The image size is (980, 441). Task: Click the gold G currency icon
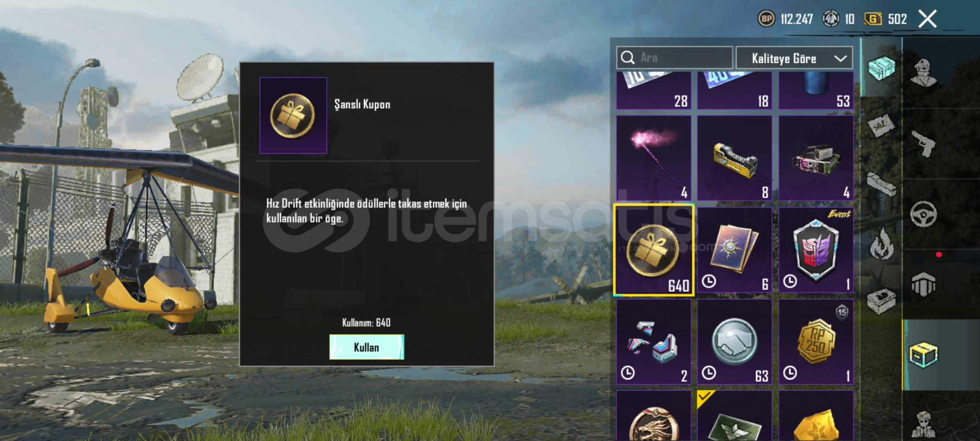click(x=873, y=19)
